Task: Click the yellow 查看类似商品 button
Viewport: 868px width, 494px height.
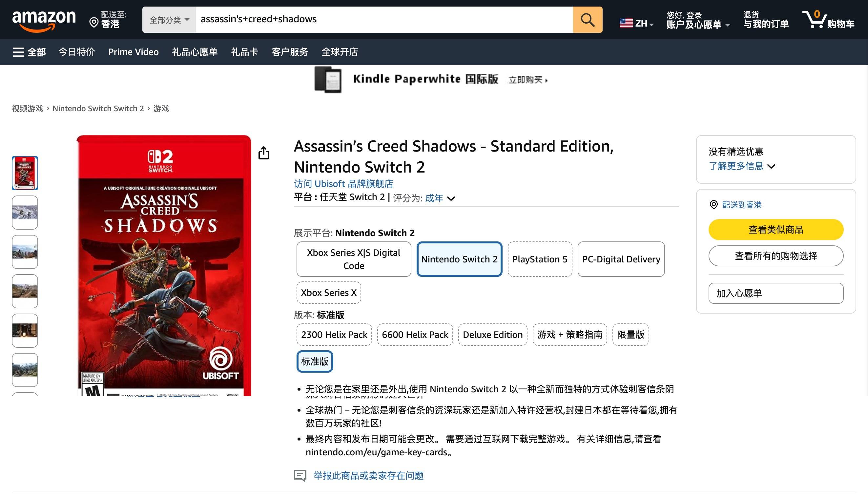Action: pyautogui.click(x=775, y=230)
